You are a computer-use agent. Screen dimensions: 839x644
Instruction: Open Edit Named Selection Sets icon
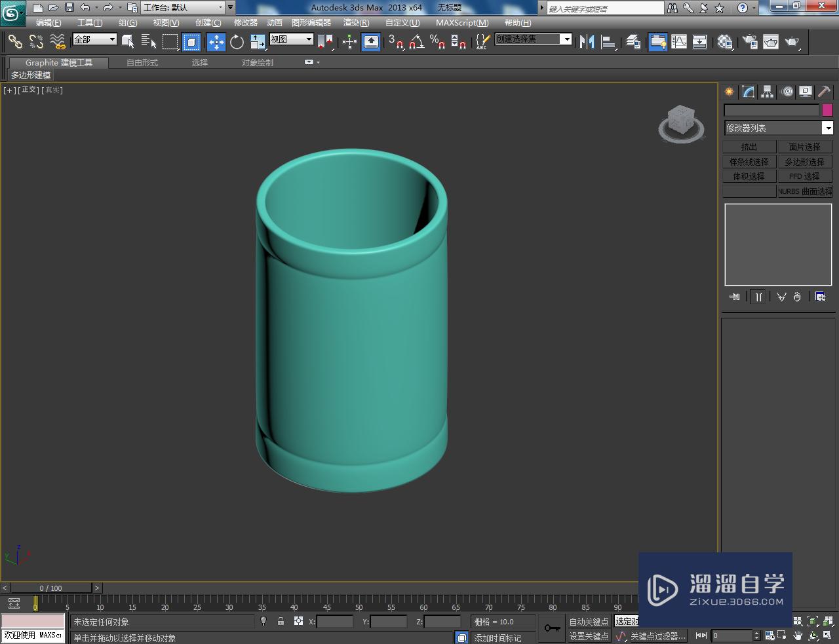coord(482,41)
